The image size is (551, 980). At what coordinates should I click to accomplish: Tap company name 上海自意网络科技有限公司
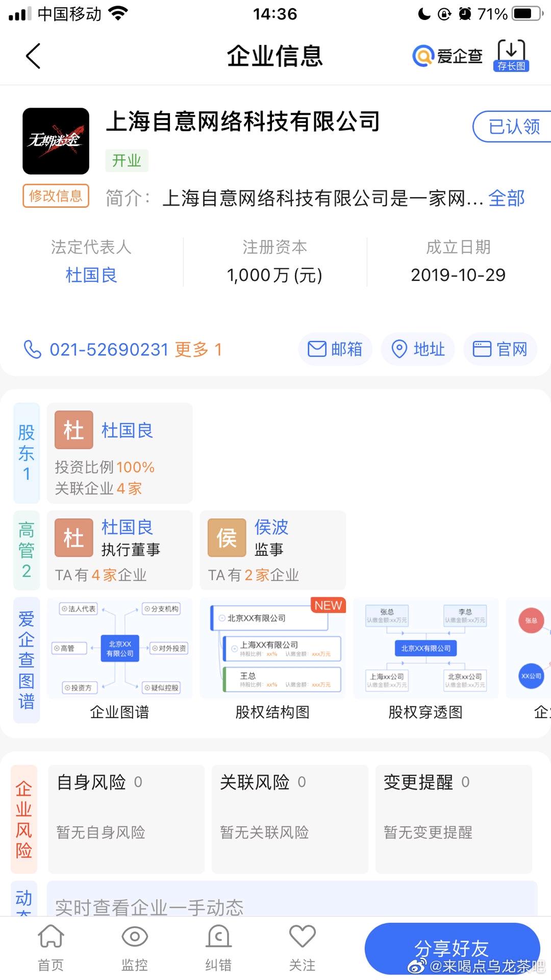pos(243,121)
